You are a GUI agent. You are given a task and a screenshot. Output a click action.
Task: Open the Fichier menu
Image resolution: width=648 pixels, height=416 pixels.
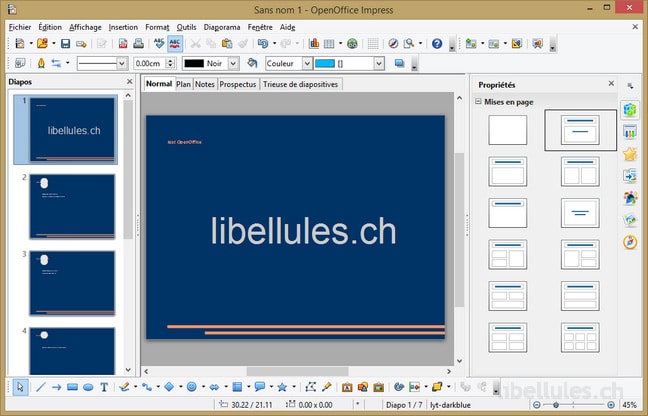click(x=20, y=27)
